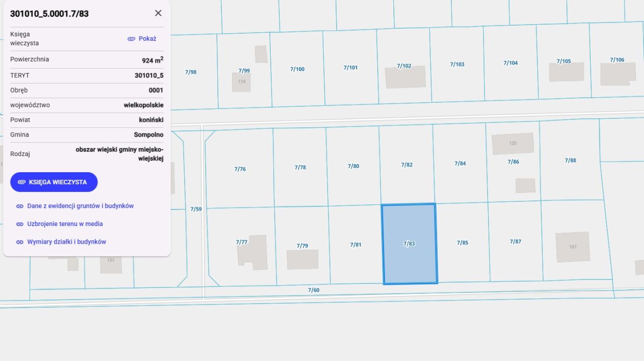
Task: Select parcel 7/82 on the map
Action: click(407, 165)
